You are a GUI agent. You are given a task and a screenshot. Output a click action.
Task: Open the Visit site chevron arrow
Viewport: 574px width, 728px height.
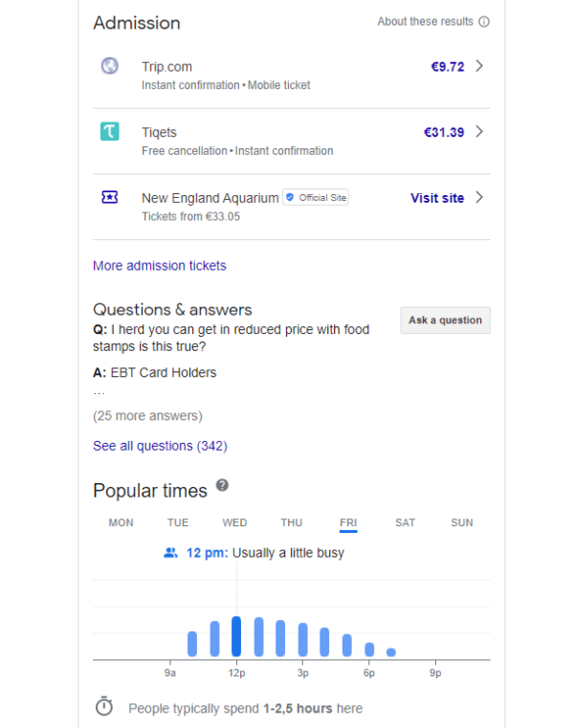pyautogui.click(x=479, y=197)
